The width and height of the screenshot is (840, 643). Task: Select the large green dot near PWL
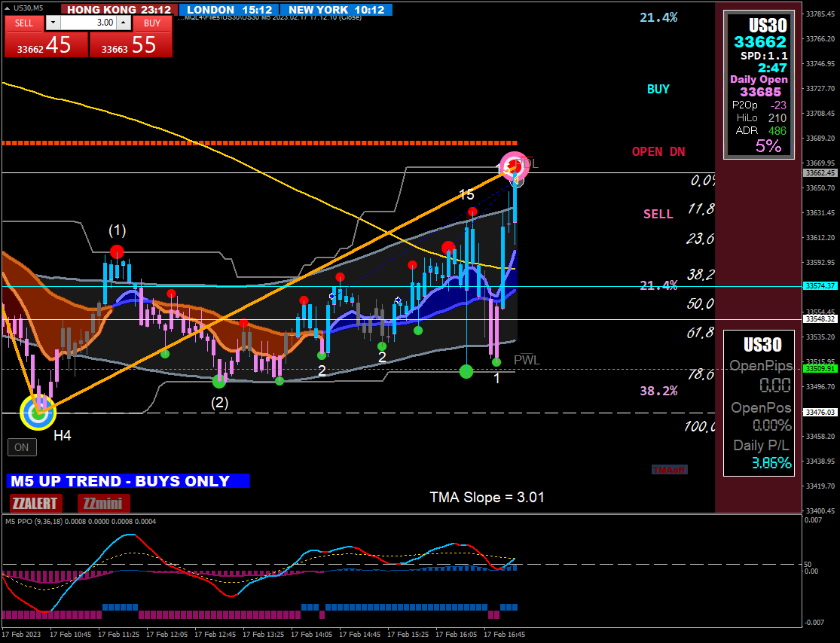click(x=466, y=371)
